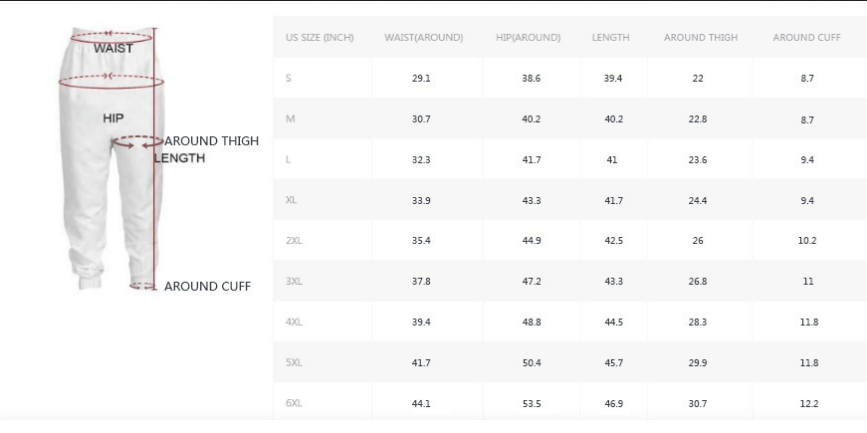Click the 29.1 waist value cell

[421, 78]
